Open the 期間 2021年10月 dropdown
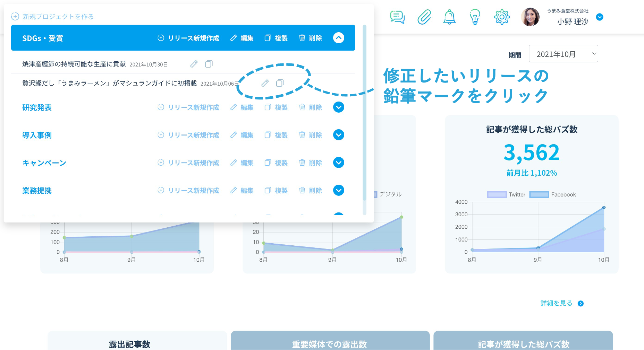Image resolution: width=644 pixels, height=350 pixels. (x=563, y=54)
